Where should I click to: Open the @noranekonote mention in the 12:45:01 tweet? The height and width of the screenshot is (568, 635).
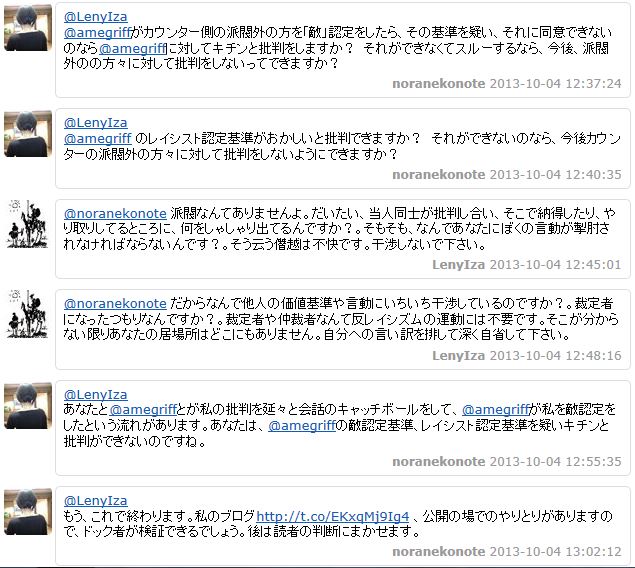tap(115, 213)
